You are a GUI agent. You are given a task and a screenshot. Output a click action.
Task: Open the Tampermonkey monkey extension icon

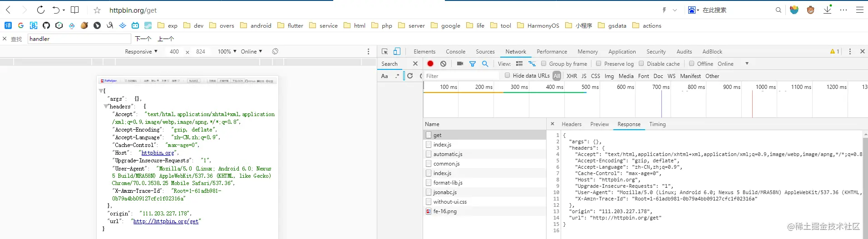coord(810,10)
